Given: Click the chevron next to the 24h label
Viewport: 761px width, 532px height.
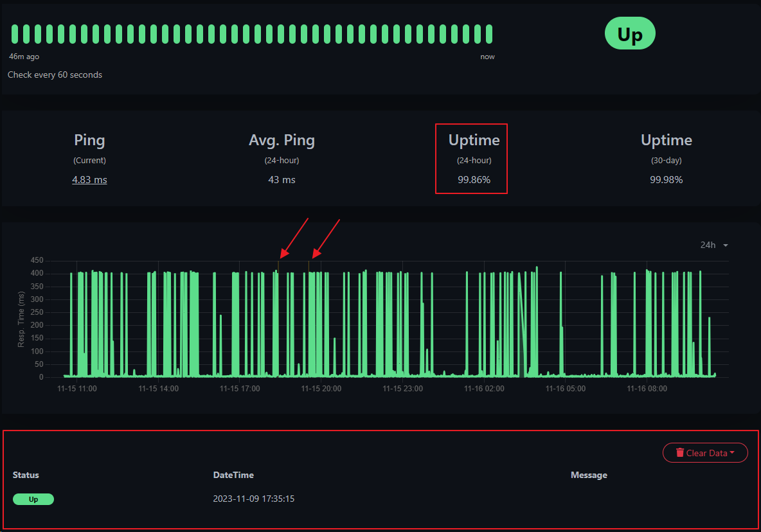Looking at the screenshot, I should (727, 245).
